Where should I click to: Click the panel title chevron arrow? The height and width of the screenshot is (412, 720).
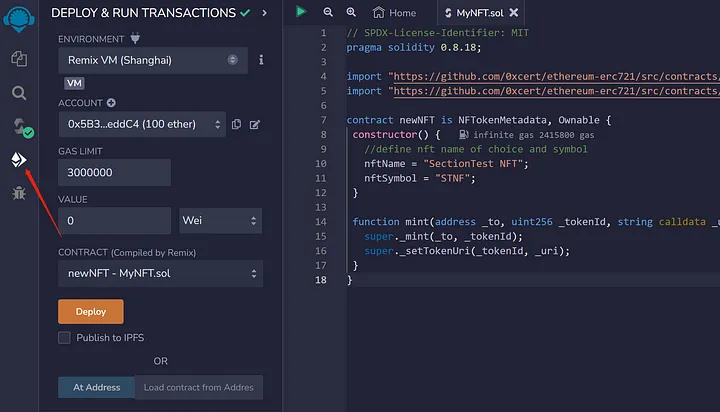(264, 13)
